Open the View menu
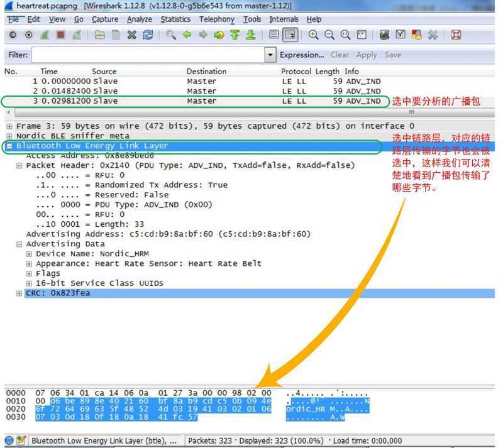 (57, 19)
